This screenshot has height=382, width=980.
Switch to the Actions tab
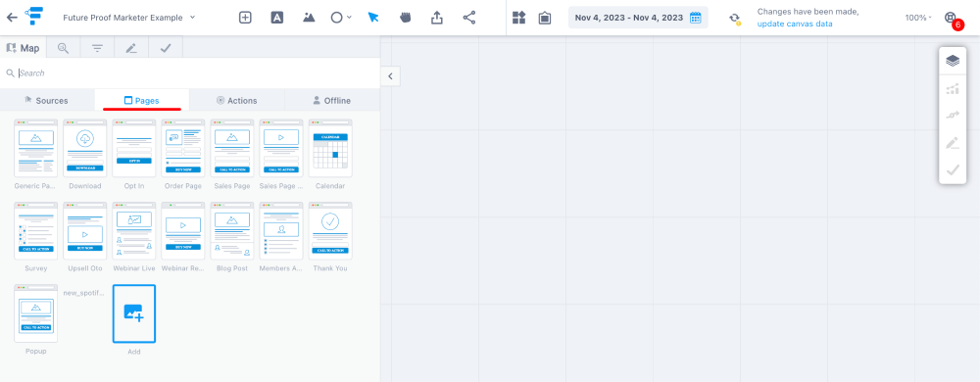click(237, 101)
